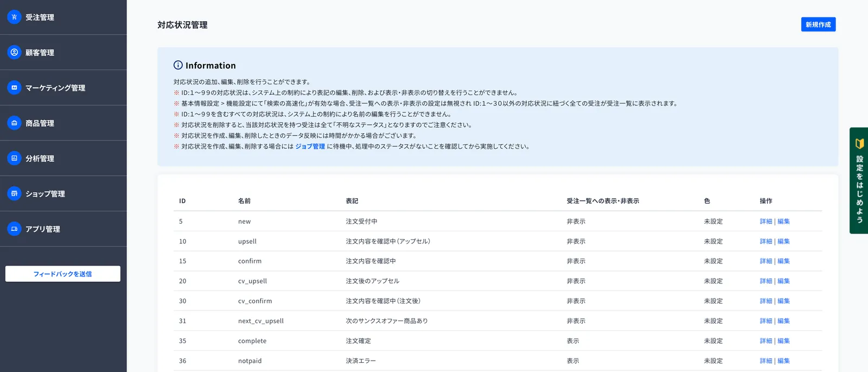
Task: Click the フィードバックを送信 button
Action: [63, 274]
